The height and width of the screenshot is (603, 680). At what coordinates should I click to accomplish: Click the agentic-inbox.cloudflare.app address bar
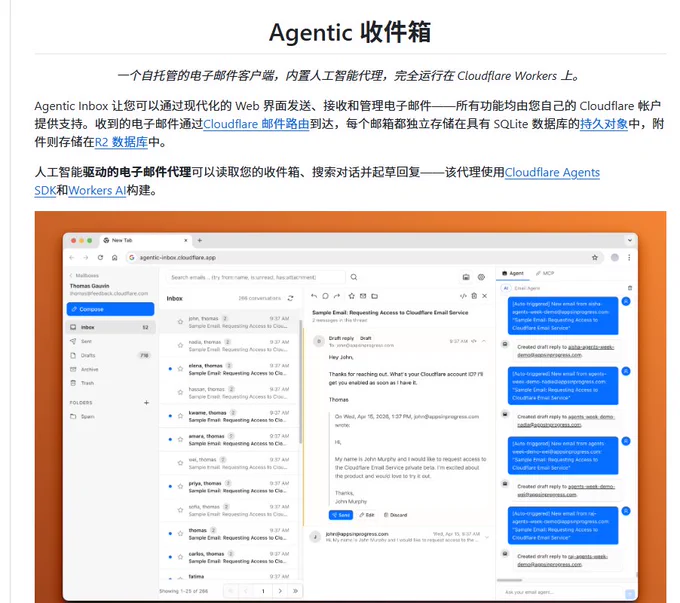(363, 257)
